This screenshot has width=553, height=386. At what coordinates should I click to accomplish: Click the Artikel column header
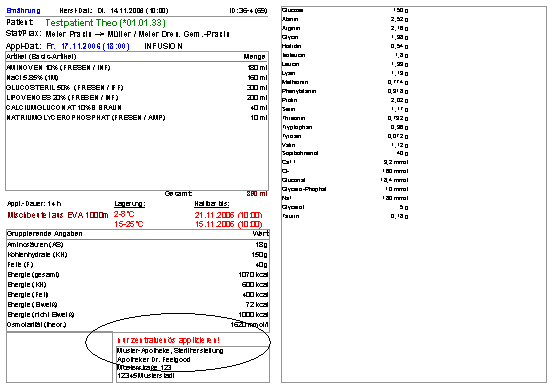pos(41,56)
